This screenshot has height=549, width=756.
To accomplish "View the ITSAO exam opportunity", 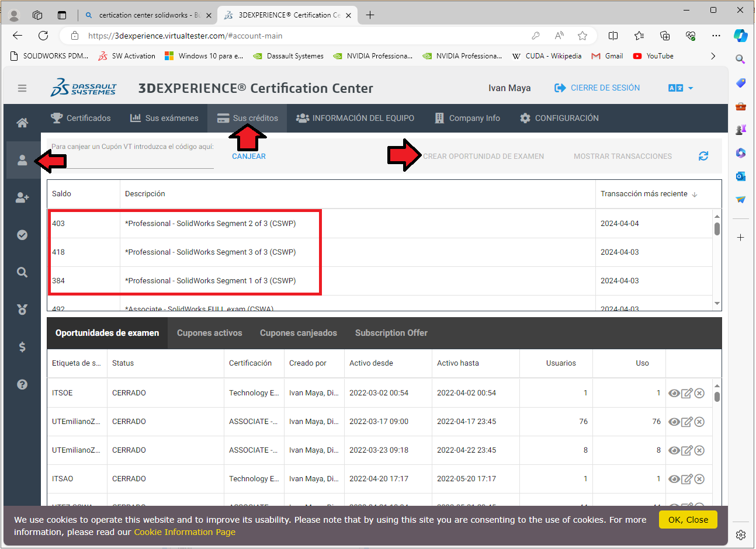I will [674, 479].
